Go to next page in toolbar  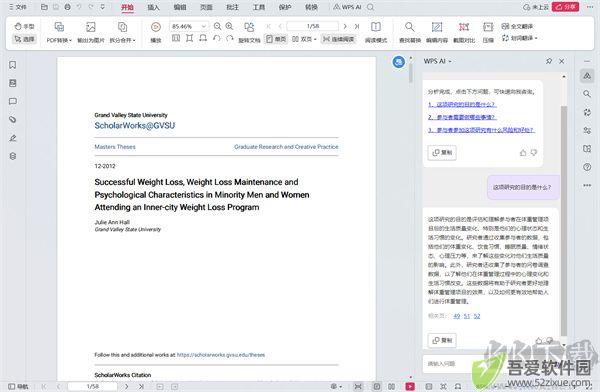[x=345, y=26]
